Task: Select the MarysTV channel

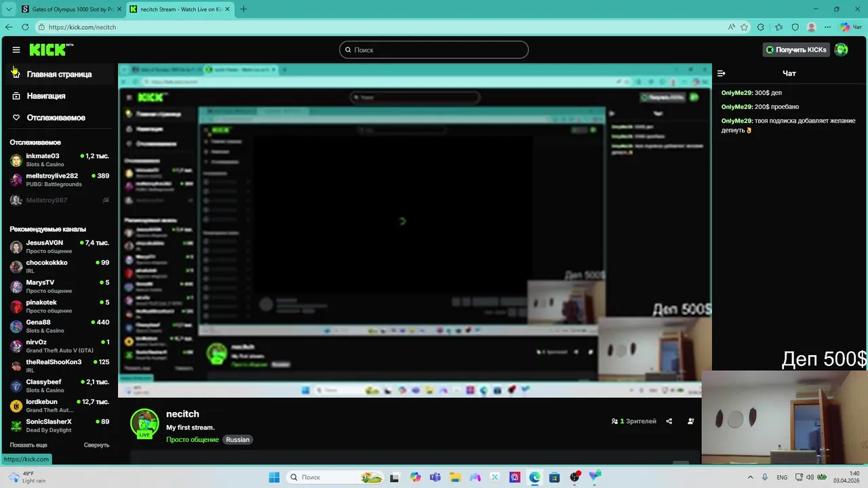Action: click(59, 286)
